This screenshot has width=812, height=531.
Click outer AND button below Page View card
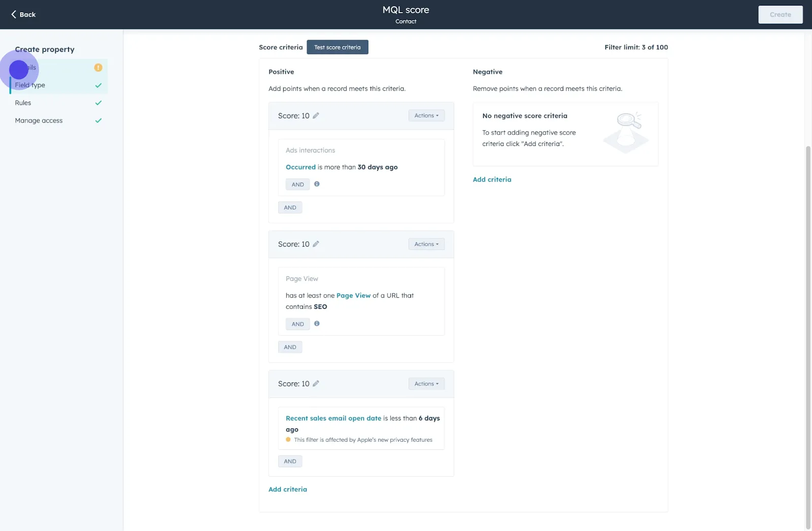(290, 347)
